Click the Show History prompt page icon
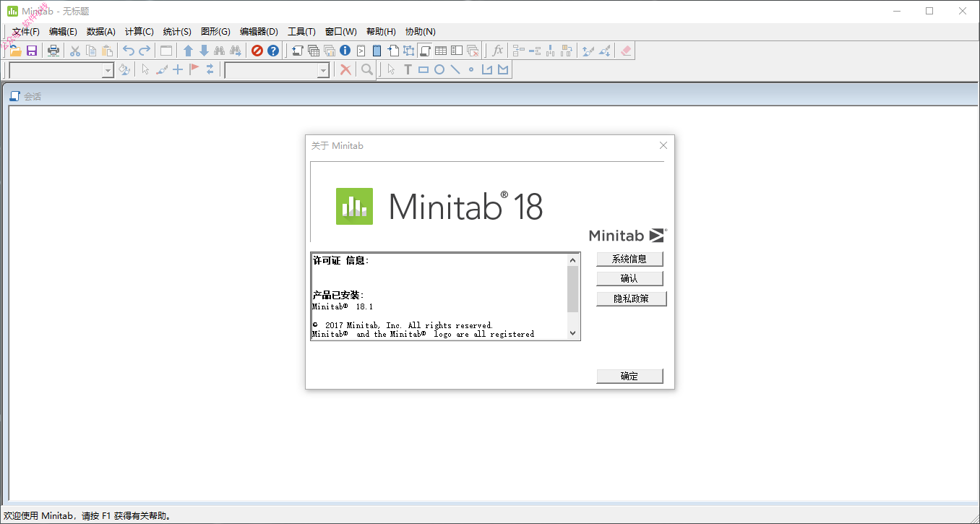 [361, 51]
